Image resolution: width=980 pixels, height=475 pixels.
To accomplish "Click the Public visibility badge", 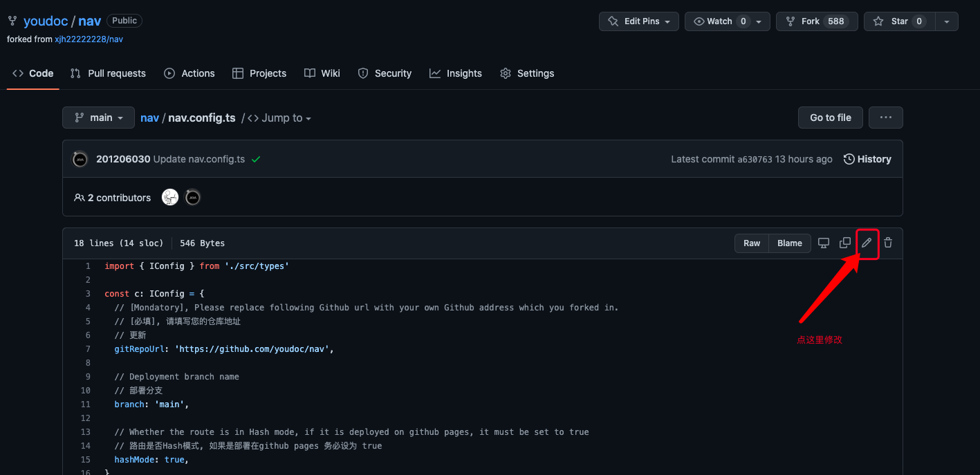I will click(124, 21).
